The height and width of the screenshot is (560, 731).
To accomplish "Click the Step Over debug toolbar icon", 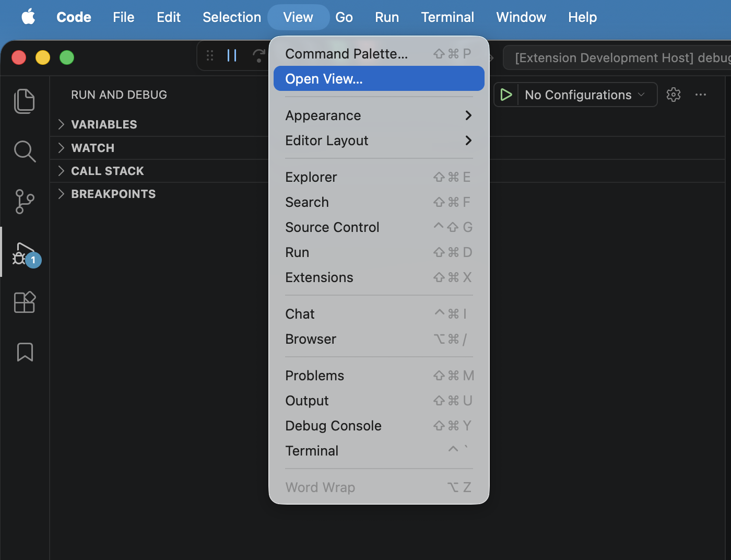I will pos(258,55).
